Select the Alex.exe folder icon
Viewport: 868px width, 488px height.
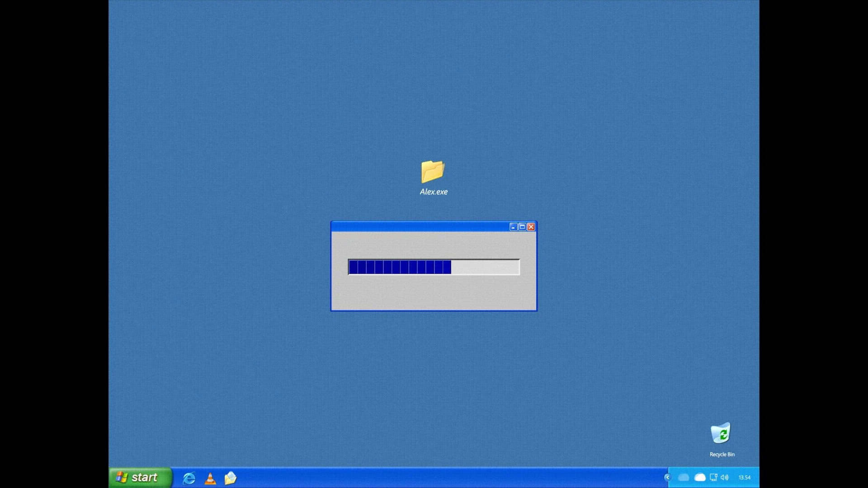pyautogui.click(x=433, y=171)
